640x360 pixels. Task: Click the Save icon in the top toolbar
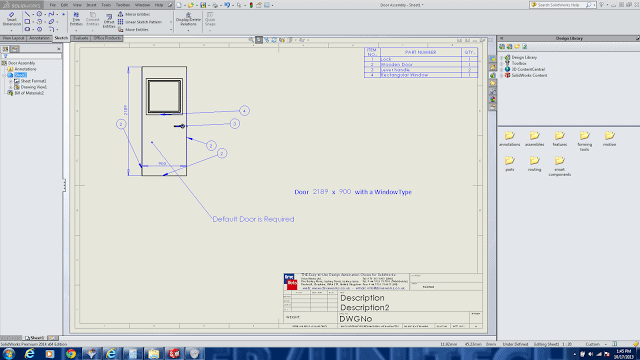click(203, 5)
